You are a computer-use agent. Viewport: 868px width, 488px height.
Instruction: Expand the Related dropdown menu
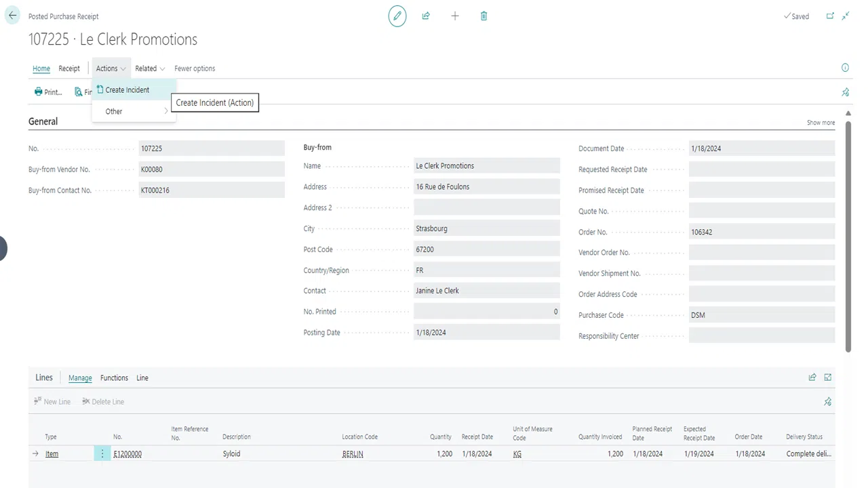[150, 68]
